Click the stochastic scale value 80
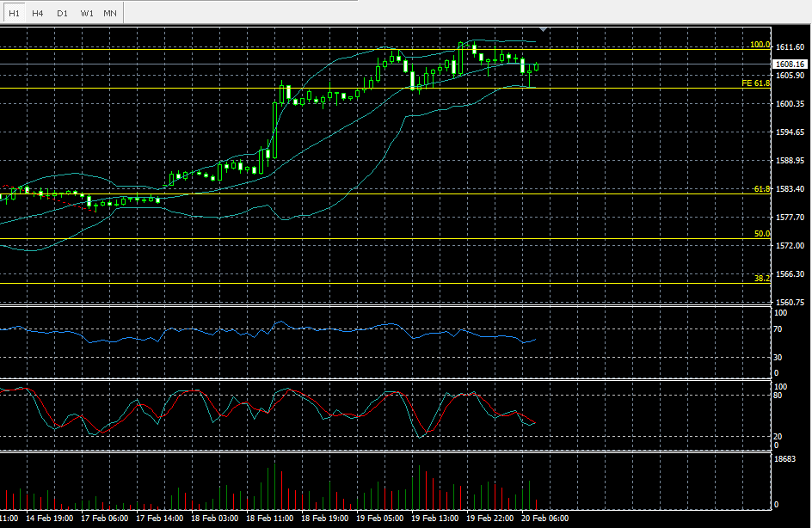 [778, 396]
